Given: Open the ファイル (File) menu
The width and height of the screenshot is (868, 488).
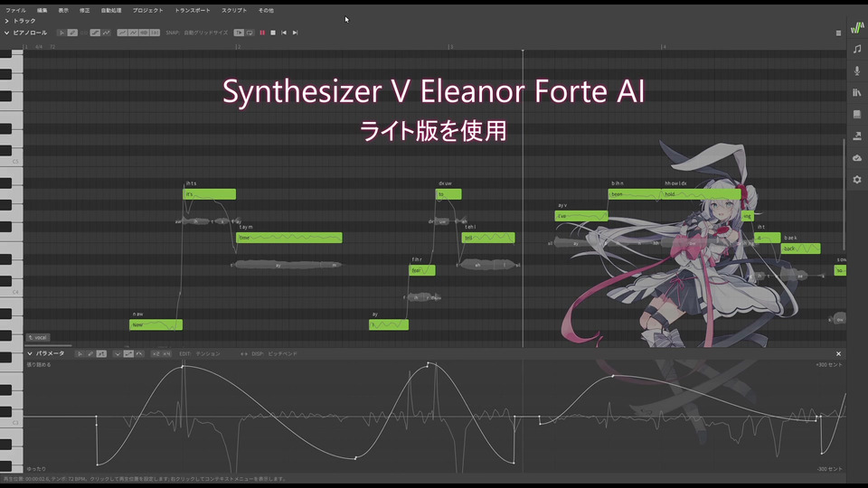Looking at the screenshot, I should 15,10.
